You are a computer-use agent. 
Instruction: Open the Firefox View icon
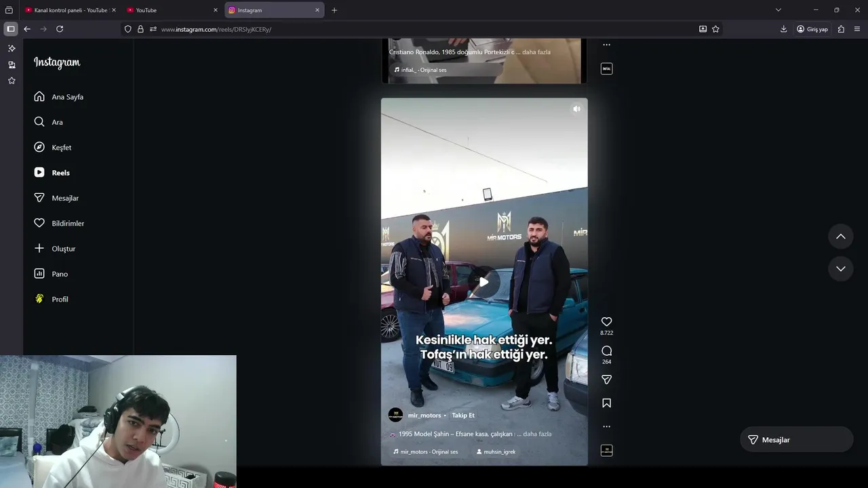9,10
